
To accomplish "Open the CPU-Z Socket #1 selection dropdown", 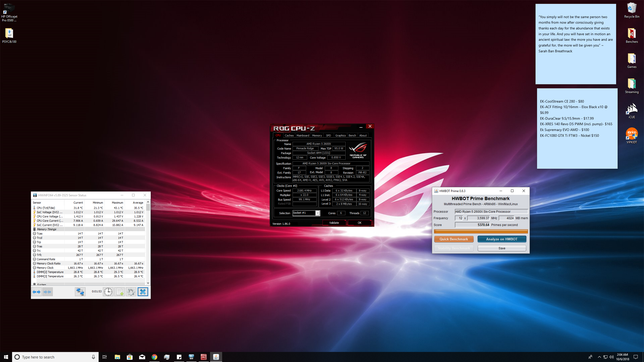I will 317,213.
